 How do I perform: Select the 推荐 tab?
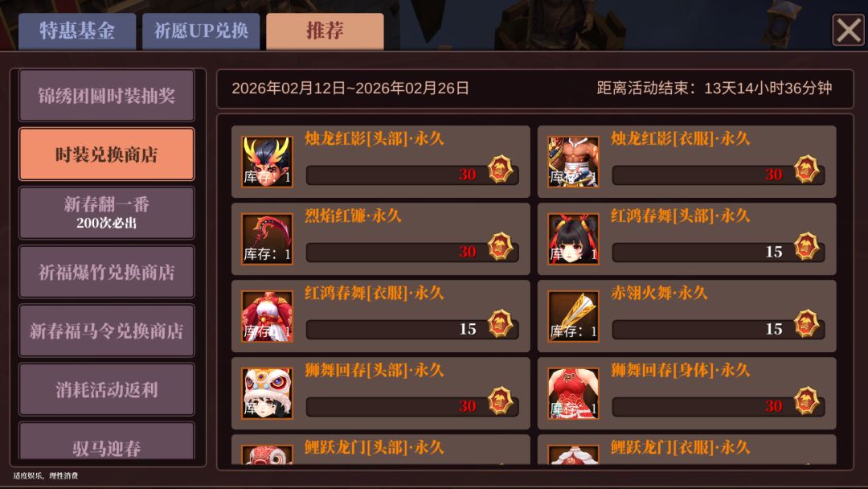(x=325, y=31)
